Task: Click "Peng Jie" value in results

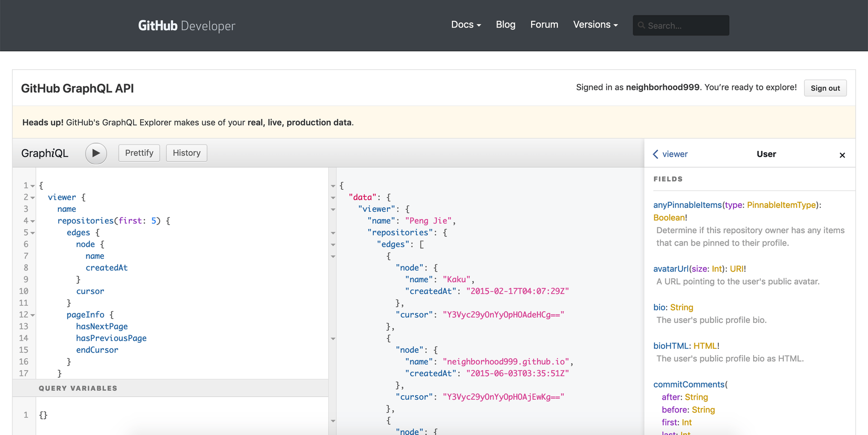Action: (x=428, y=221)
